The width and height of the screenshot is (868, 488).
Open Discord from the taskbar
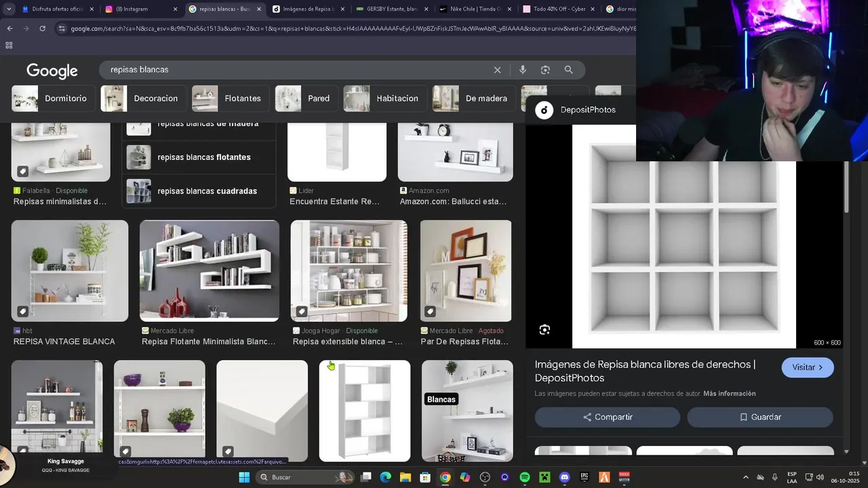click(565, 477)
